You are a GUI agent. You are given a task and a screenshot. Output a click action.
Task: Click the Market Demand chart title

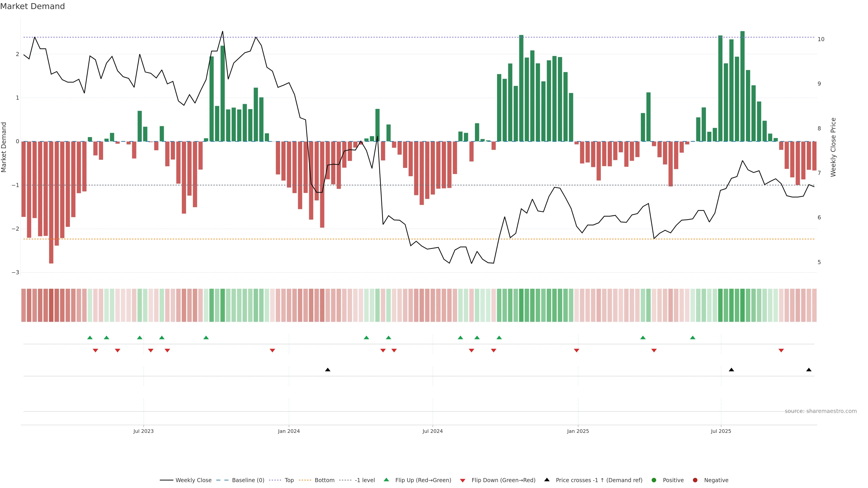(32, 6)
